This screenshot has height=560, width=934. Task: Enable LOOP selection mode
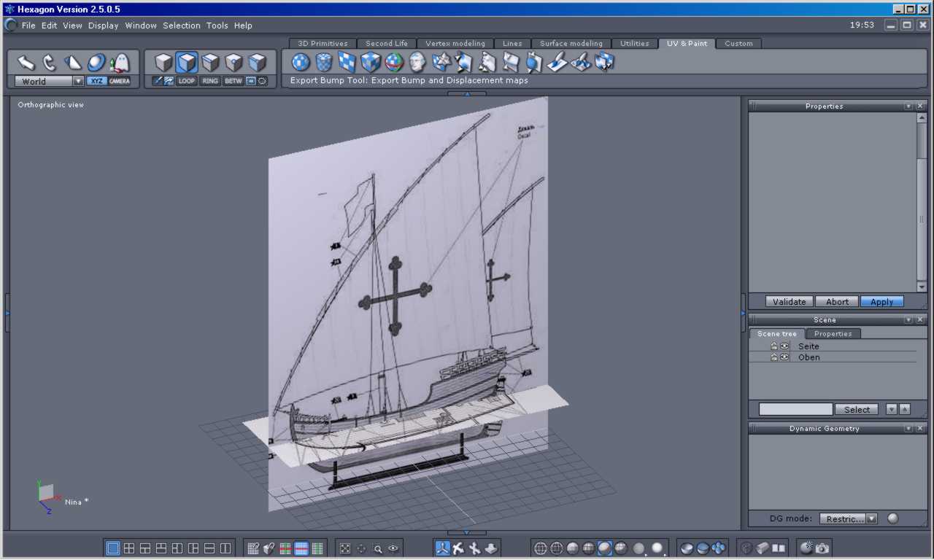[x=187, y=81]
